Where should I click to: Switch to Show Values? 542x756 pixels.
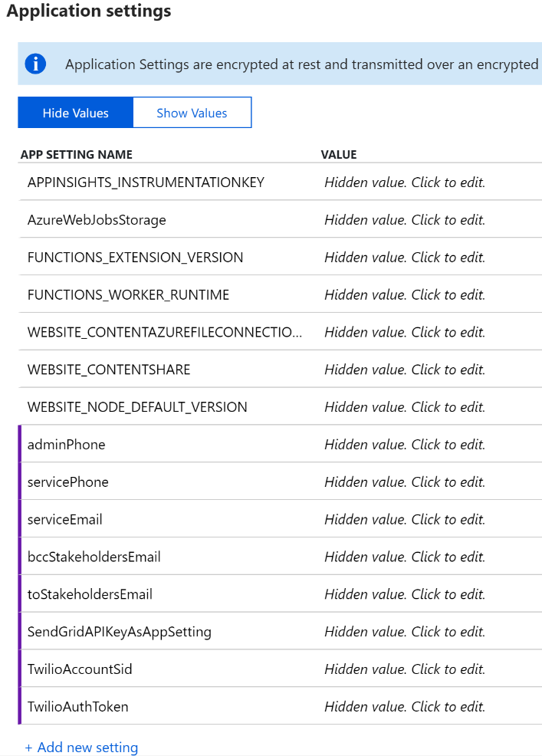pyautogui.click(x=192, y=113)
